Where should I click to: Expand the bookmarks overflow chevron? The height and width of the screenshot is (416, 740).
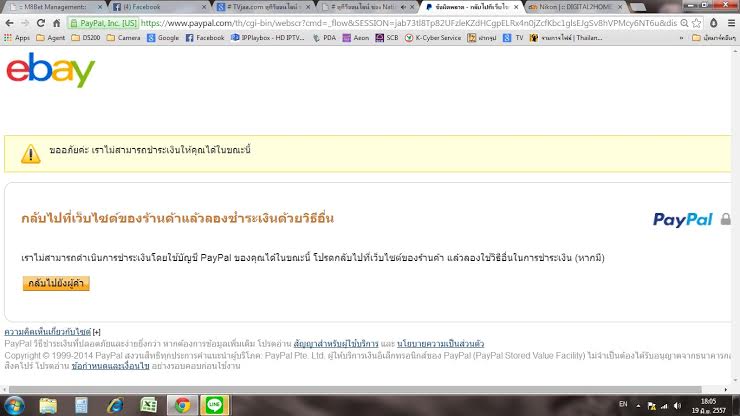[x=681, y=38]
